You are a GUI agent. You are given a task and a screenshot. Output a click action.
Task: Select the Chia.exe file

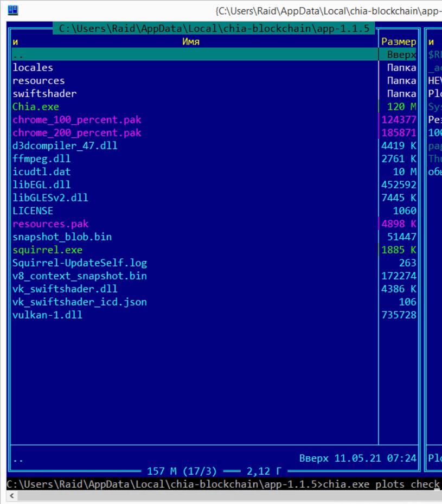(36, 107)
